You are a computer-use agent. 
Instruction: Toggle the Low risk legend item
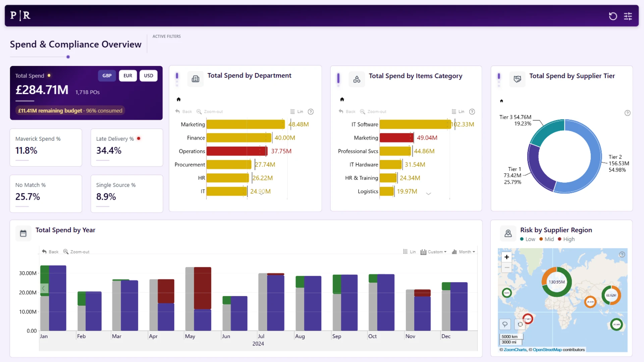pyautogui.click(x=528, y=239)
